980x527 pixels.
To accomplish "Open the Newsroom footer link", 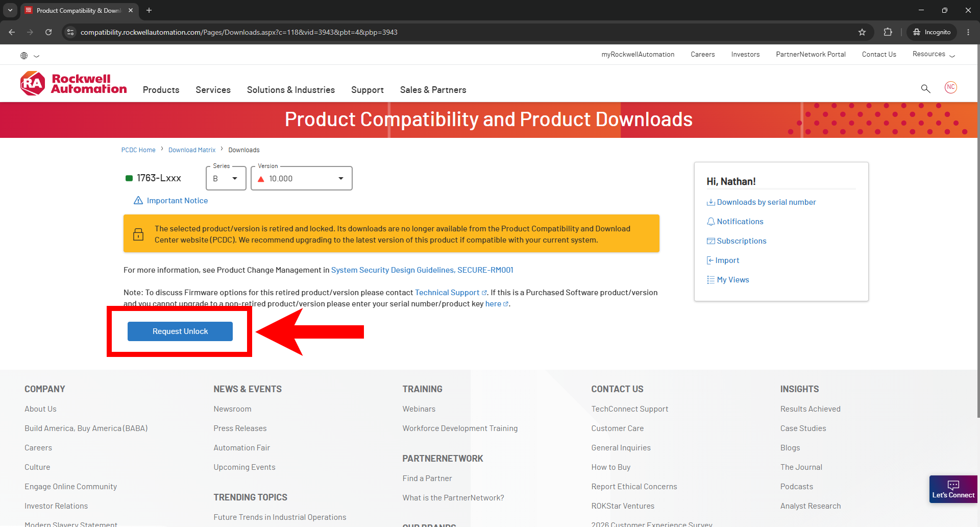I will [x=232, y=409].
